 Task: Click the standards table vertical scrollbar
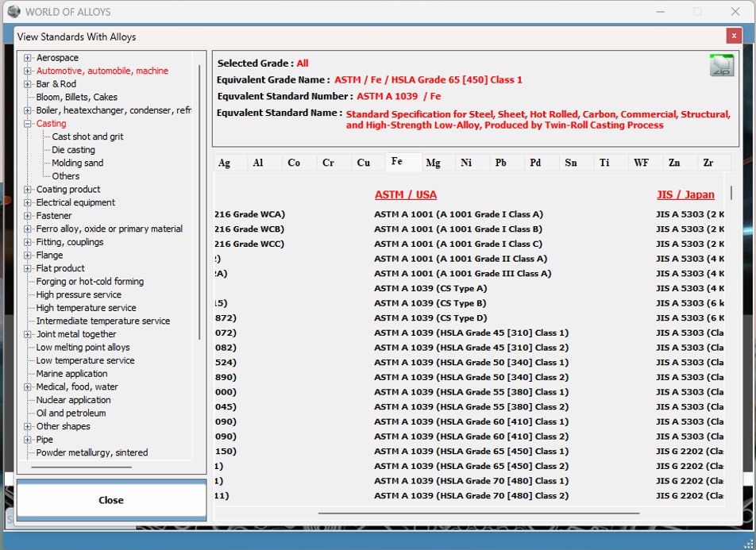[x=731, y=194]
